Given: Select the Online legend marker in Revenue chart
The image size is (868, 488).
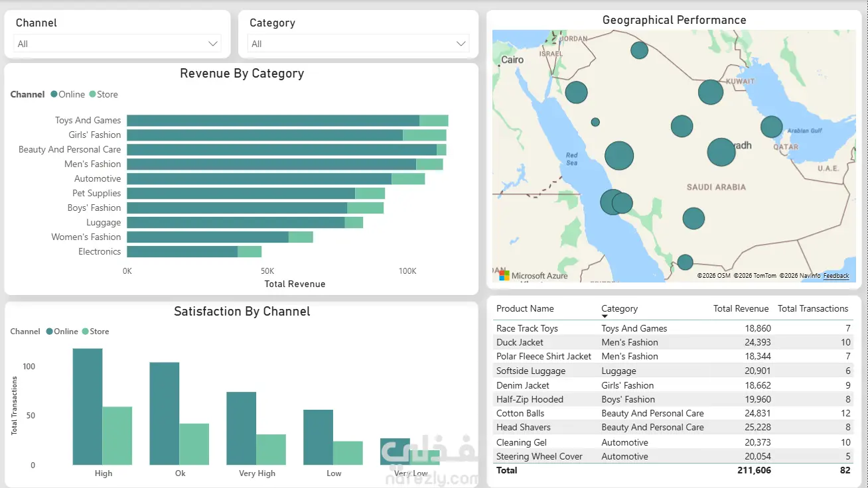Looking at the screenshot, I should (x=54, y=94).
